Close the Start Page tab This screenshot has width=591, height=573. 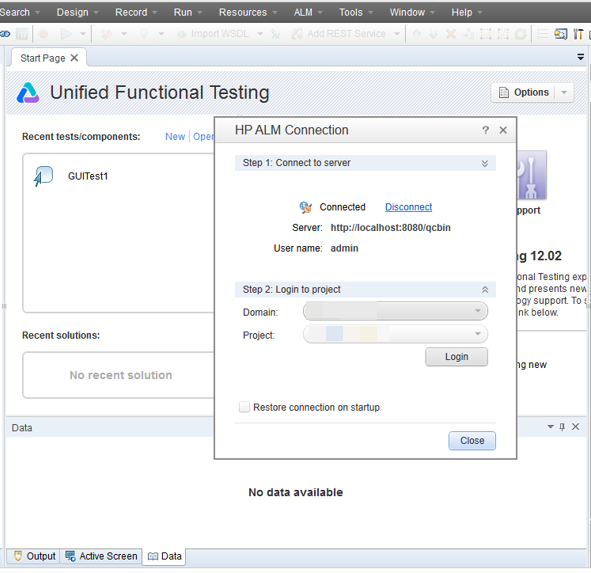click(74, 58)
